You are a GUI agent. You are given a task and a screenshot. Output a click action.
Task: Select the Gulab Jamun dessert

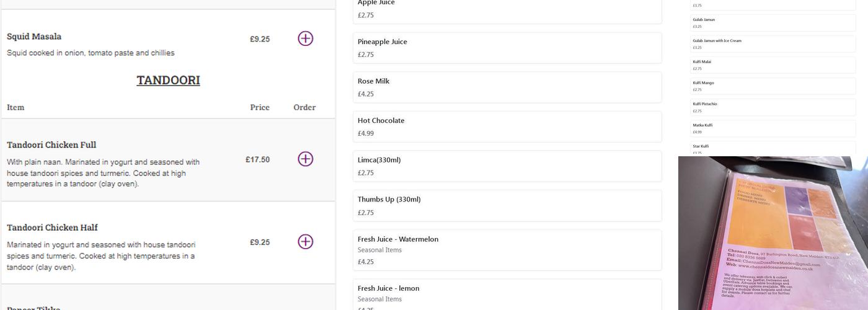[773, 23]
